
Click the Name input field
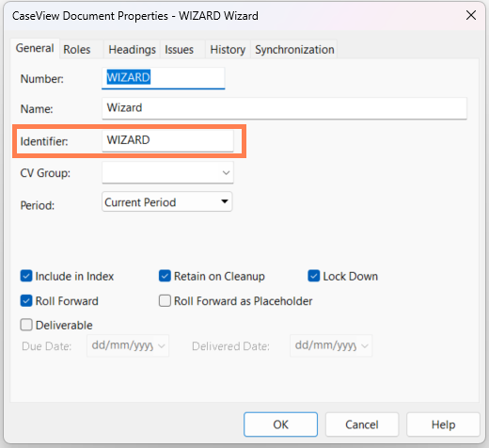(284, 108)
